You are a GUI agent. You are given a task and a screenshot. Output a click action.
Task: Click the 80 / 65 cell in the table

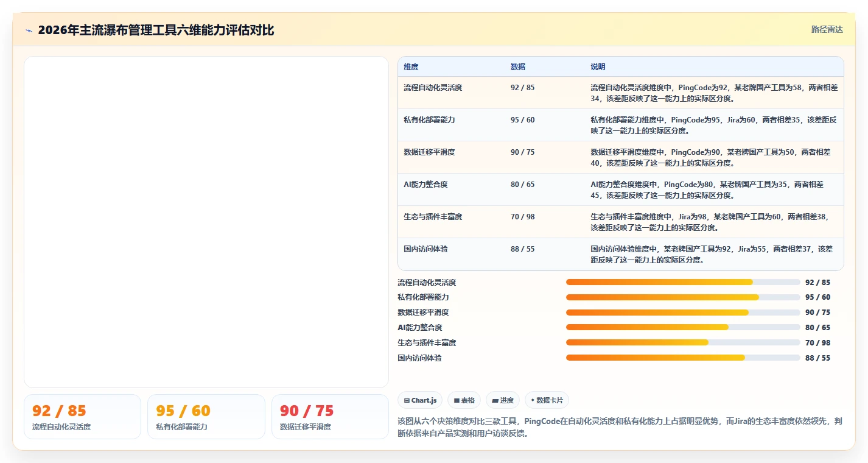coord(523,185)
